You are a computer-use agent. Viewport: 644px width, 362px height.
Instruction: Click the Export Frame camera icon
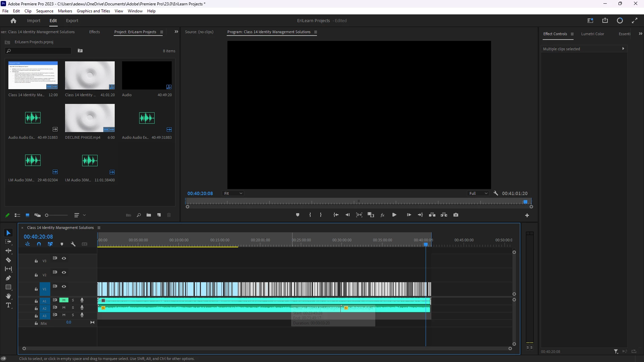(x=456, y=215)
